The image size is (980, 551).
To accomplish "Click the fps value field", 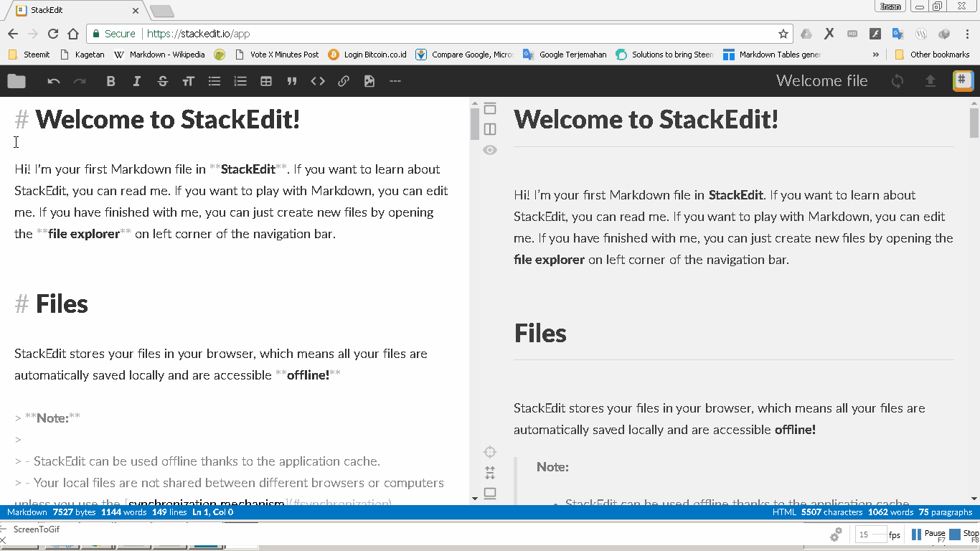I will pos(870,534).
